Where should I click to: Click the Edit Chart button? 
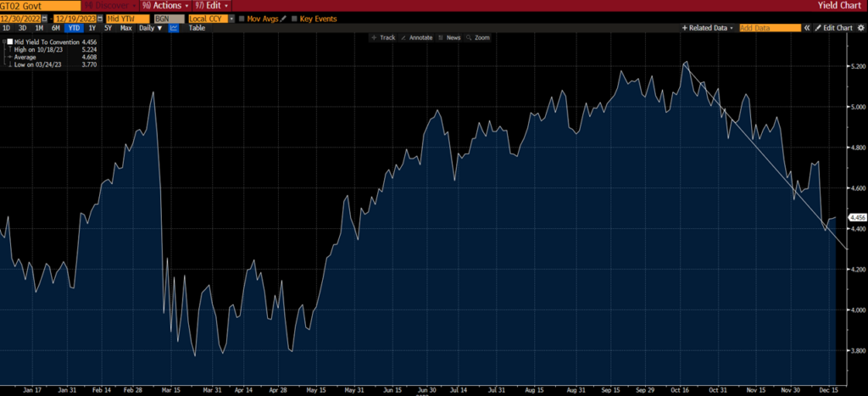point(832,28)
